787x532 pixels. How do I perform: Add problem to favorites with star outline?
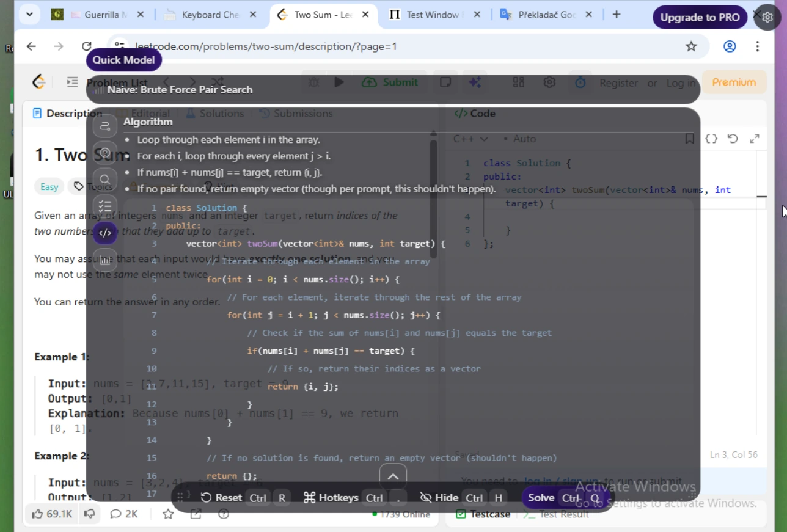(x=168, y=514)
